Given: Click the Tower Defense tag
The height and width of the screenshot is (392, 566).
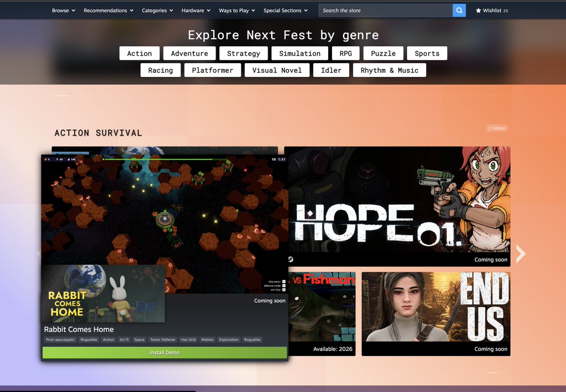Looking at the screenshot, I should [x=163, y=340].
